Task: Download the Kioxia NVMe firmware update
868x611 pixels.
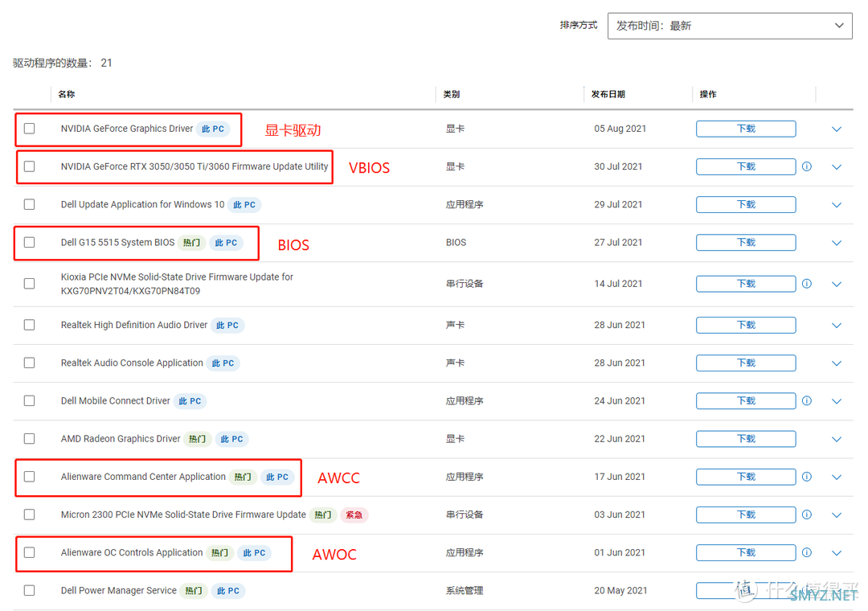Action: point(746,284)
